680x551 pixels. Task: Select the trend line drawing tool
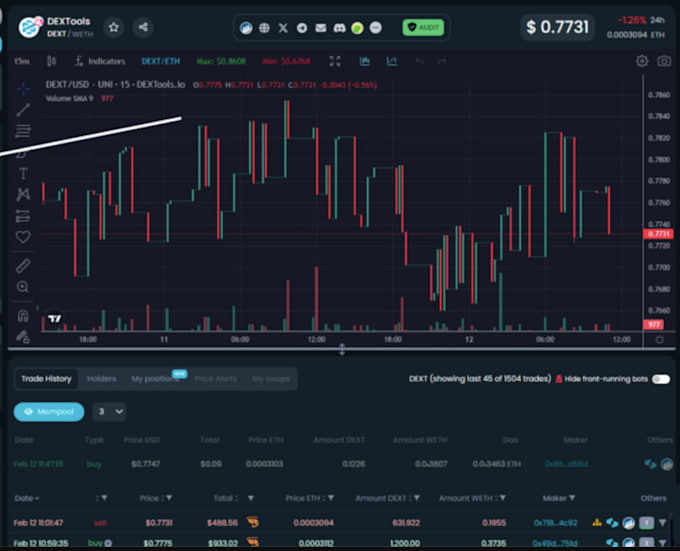pos(23,110)
